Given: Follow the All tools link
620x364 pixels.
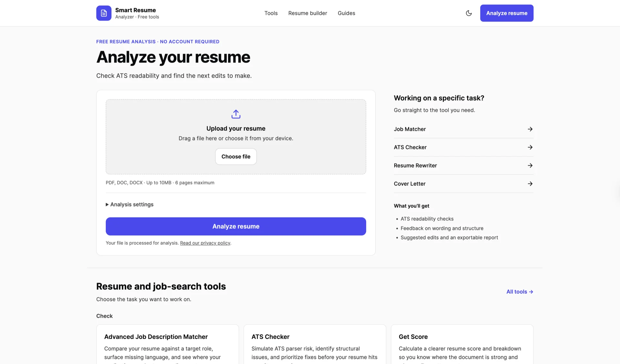Looking at the screenshot, I should tap(520, 292).
